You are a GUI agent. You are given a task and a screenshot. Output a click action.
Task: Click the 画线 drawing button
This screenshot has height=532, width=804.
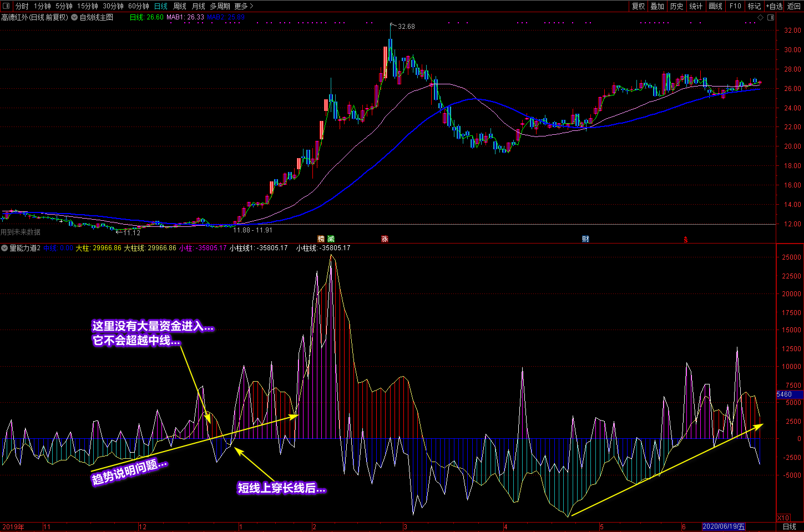[716, 6]
